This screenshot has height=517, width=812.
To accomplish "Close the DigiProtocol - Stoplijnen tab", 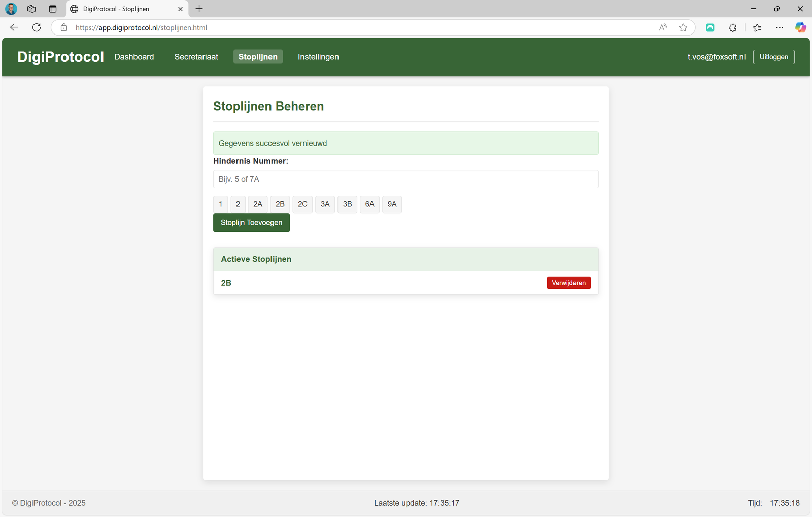I will (180, 9).
